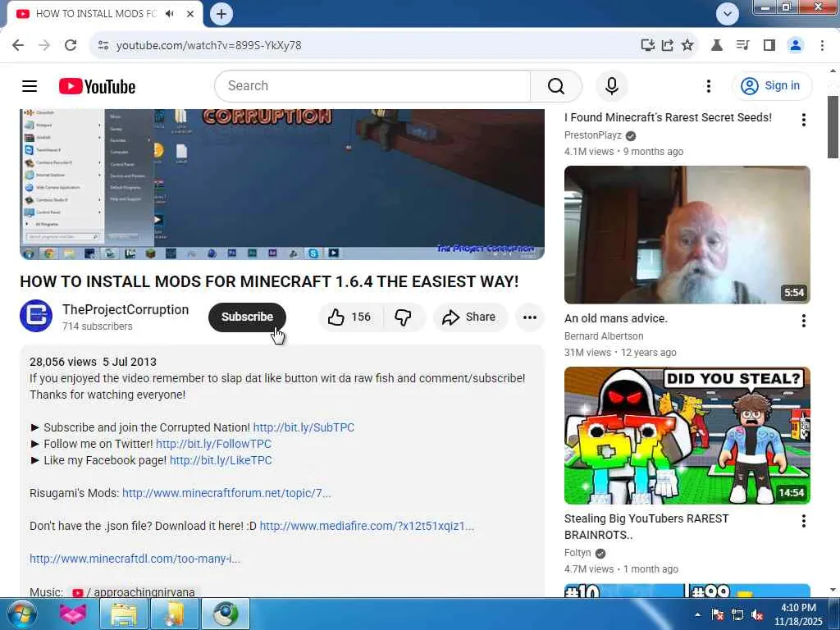This screenshot has width=840, height=630.
Task: Show hidden icons arrow in system tray
Action: coord(697,615)
